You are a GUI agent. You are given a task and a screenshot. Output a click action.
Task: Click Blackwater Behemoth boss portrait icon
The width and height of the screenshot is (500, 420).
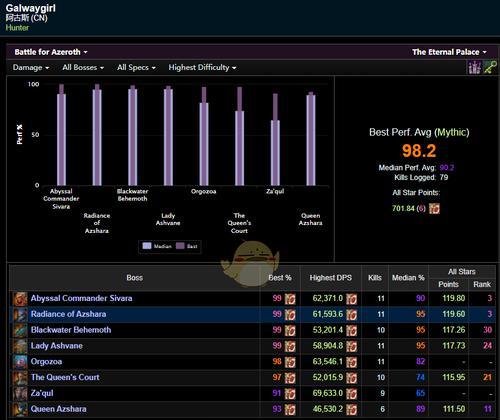[20, 330]
